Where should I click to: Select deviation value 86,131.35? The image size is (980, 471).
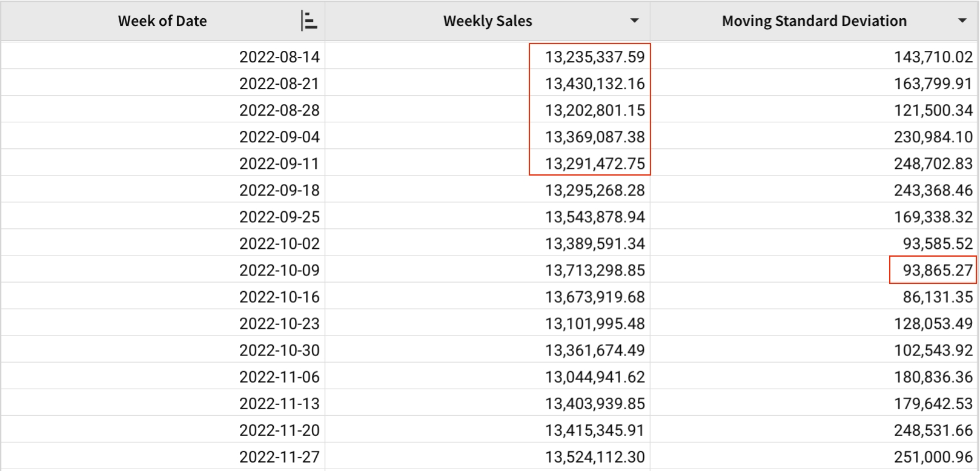[937, 297]
